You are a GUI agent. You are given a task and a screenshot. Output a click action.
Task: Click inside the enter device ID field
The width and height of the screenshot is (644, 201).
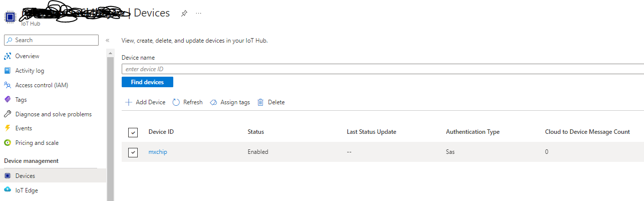(x=381, y=69)
